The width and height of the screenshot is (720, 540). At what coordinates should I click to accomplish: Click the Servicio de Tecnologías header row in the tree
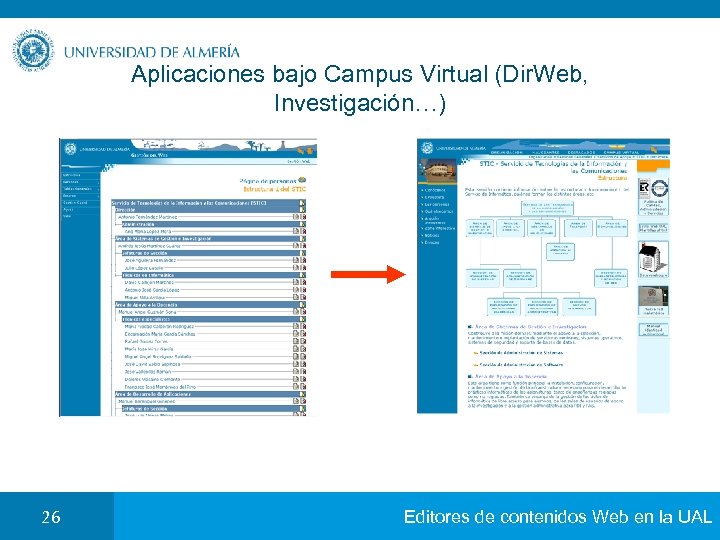(208, 202)
